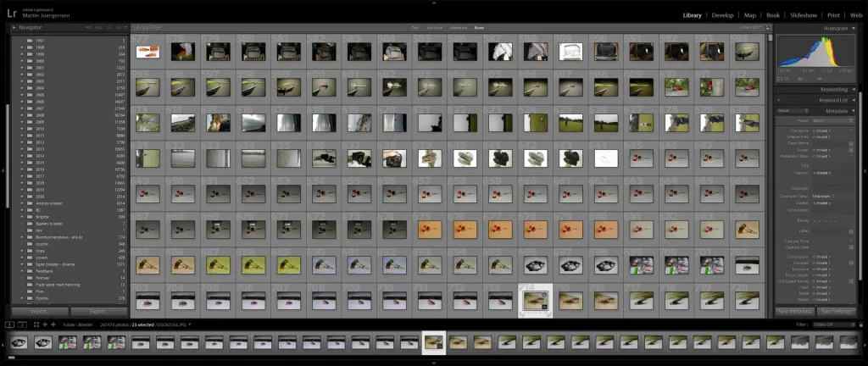Screen dimensions: 868x366
Task: Click the main window display icon
Action: pyautogui.click(x=10, y=324)
